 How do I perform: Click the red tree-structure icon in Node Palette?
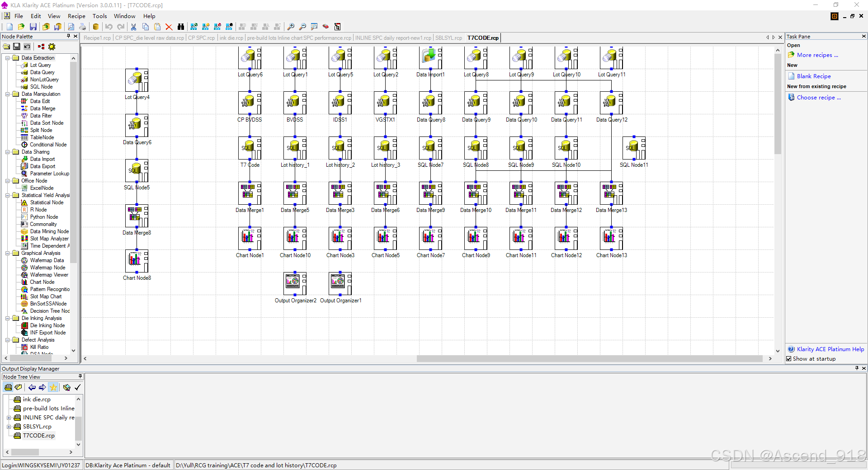(41, 47)
